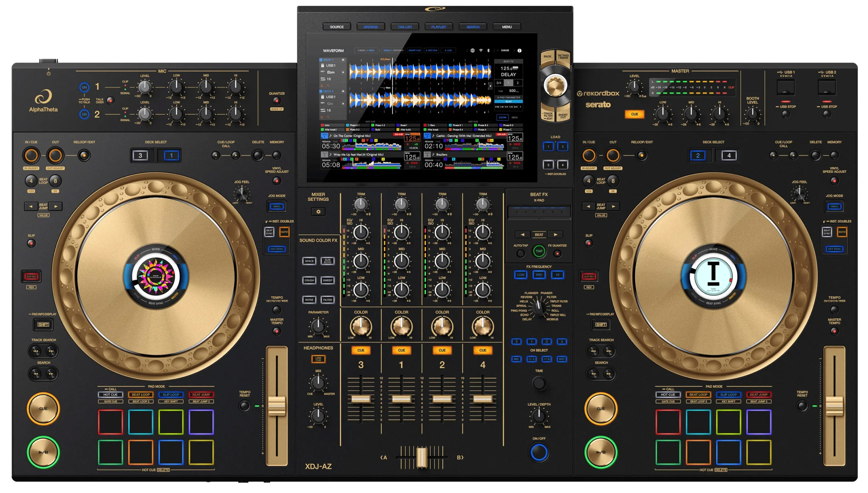Image resolution: width=868 pixels, height=493 pixels.
Task: Turn on MIC 1 with the ON button
Action: pyautogui.click(x=84, y=87)
